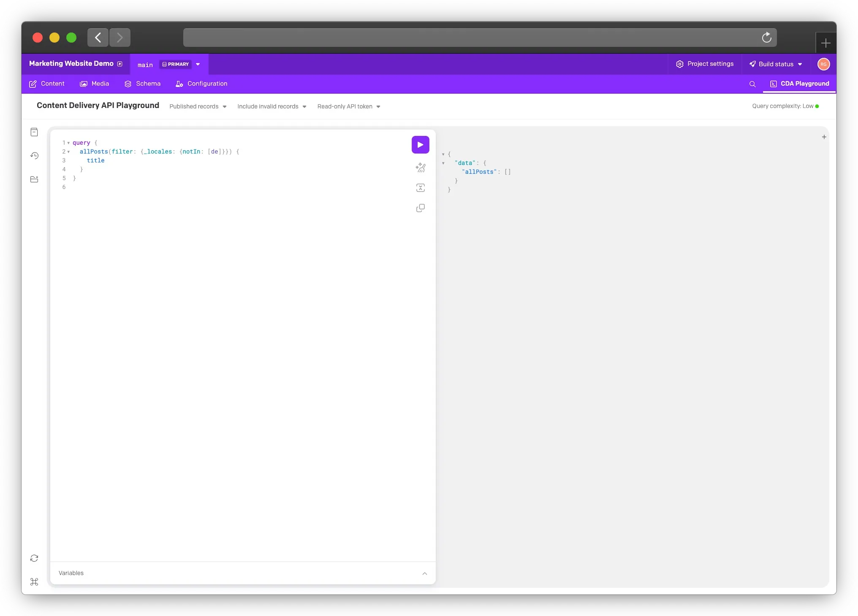The width and height of the screenshot is (858, 616).
Task: Open Published records dropdown
Action: click(198, 106)
